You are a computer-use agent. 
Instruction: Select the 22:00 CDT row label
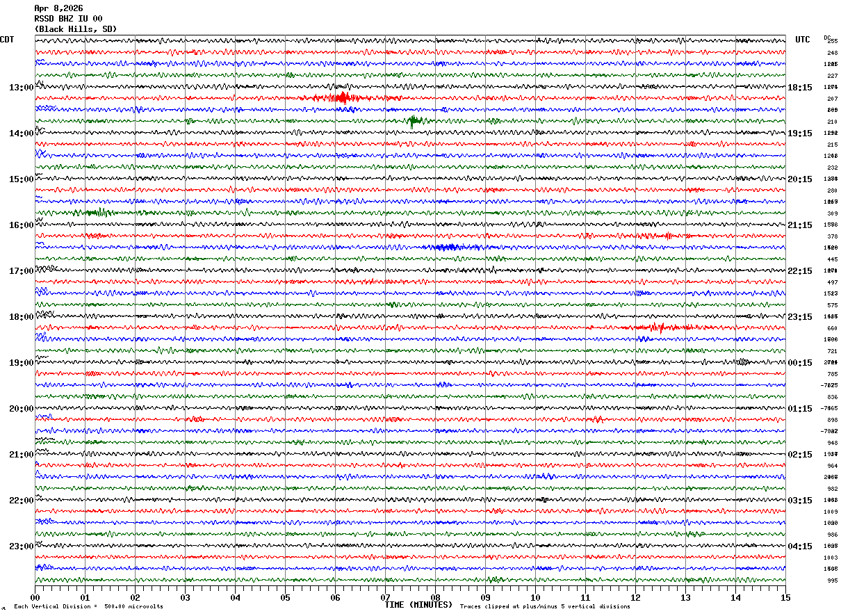click(22, 501)
